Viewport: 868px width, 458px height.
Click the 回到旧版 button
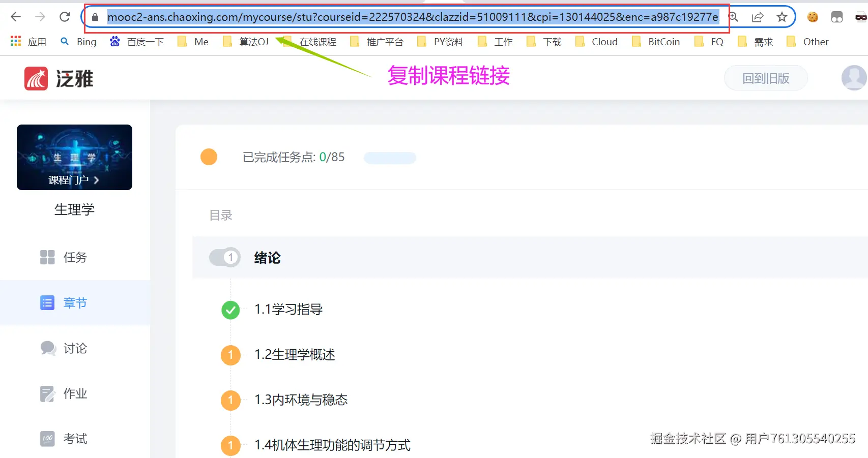click(x=766, y=78)
